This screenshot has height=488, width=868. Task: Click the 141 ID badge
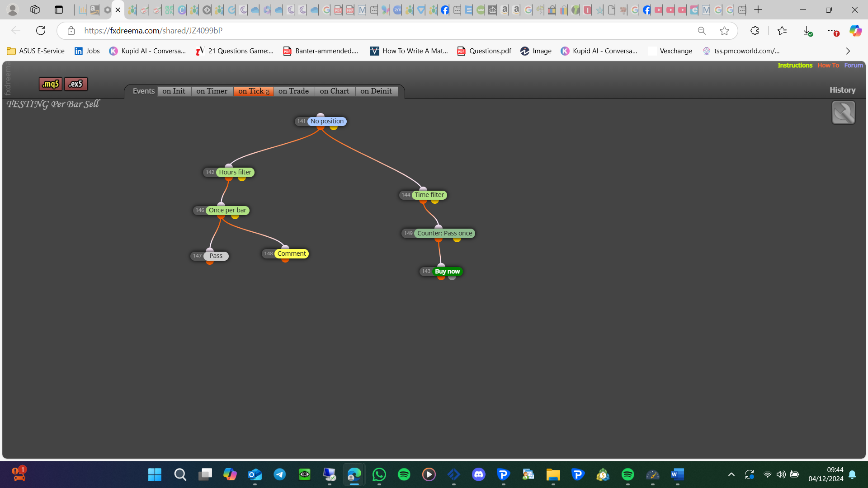[302, 122]
